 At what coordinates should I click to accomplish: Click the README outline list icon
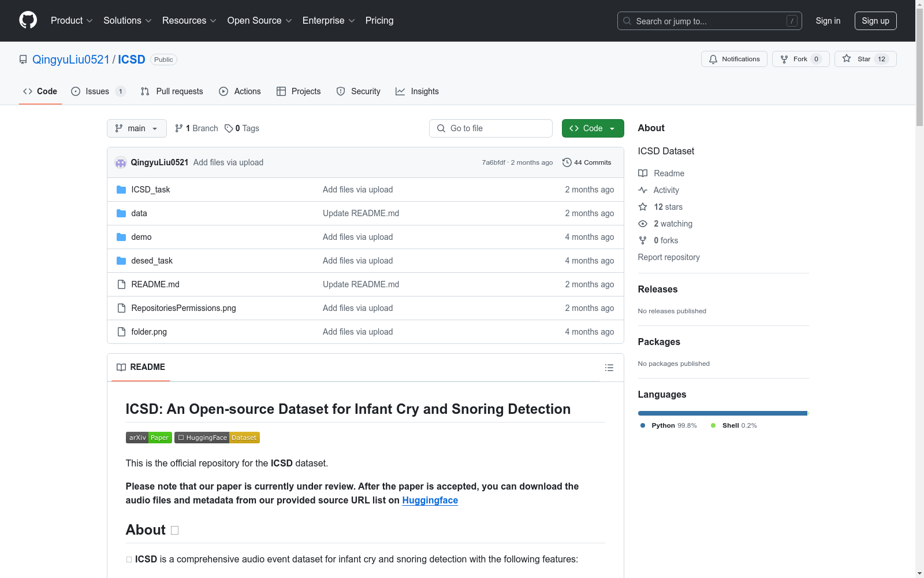point(609,368)
